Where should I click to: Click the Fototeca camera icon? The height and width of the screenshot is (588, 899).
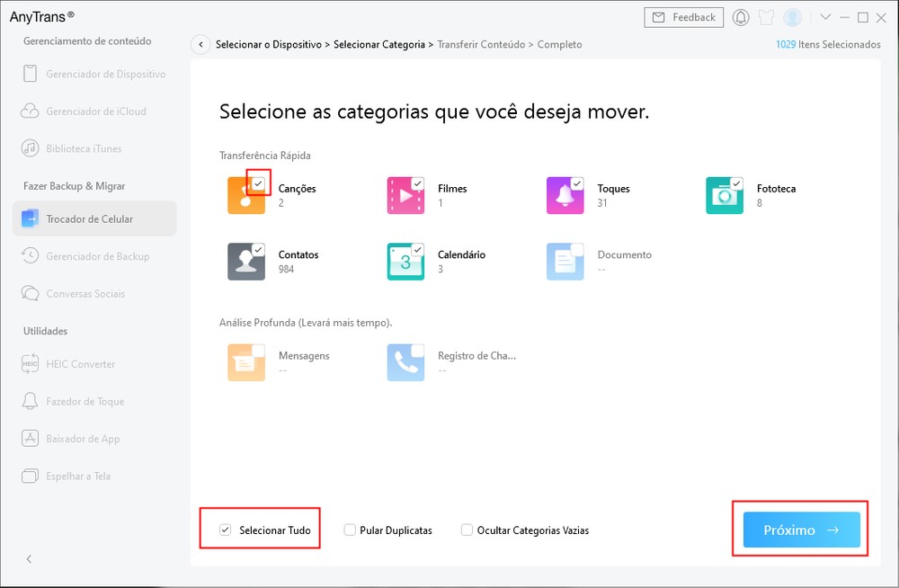click(723, 196)
